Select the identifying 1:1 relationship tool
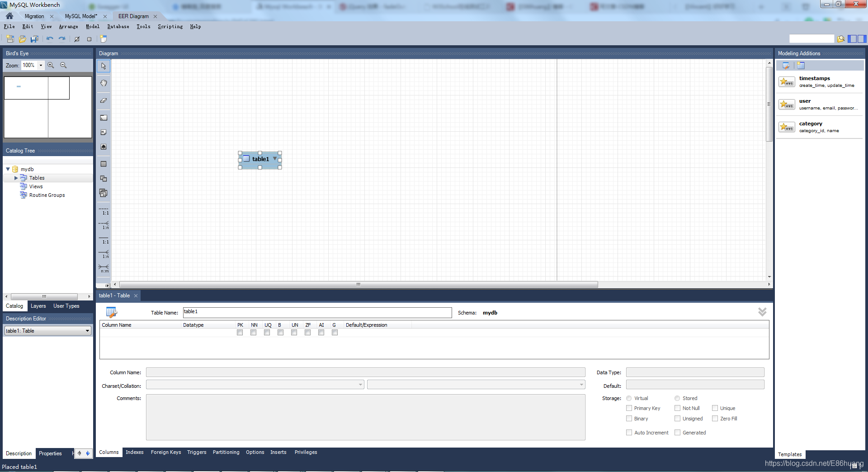 [x=104, y=240]
